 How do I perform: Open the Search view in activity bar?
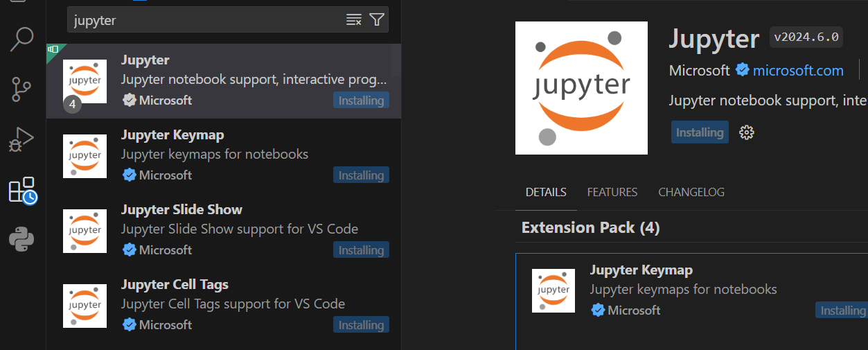22,40
